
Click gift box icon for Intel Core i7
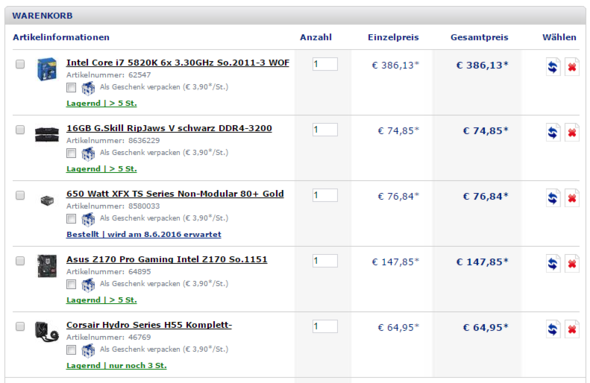coord(88,88)
